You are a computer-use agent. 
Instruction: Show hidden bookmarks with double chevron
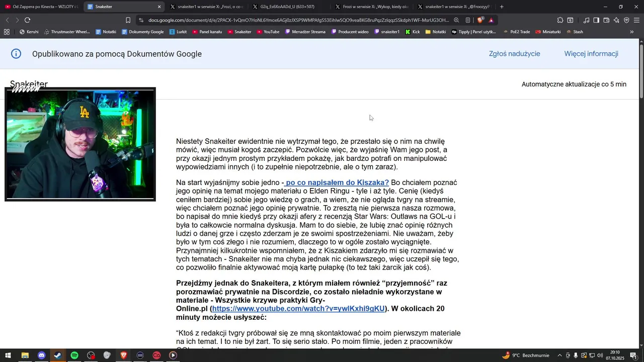pyautogui.click(x=632, y=32)
